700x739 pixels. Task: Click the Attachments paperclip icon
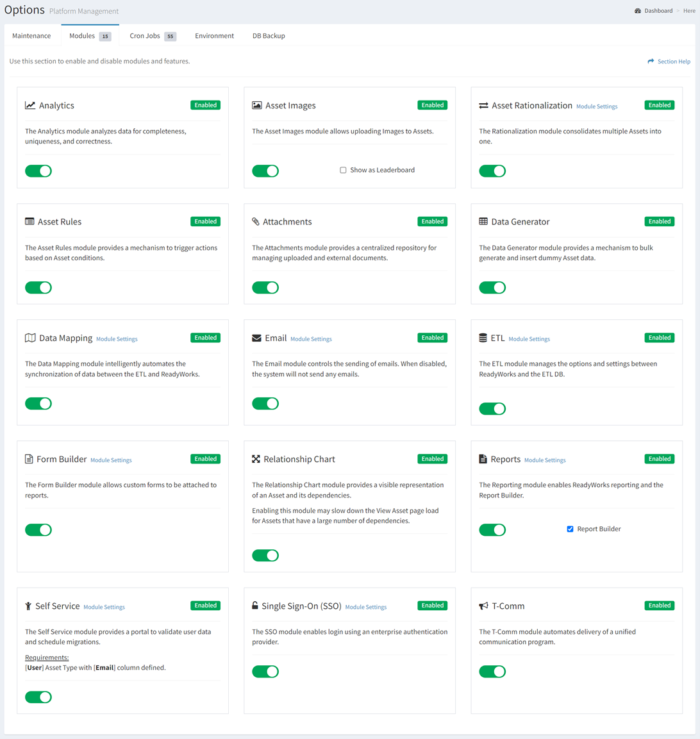(256, 222)
